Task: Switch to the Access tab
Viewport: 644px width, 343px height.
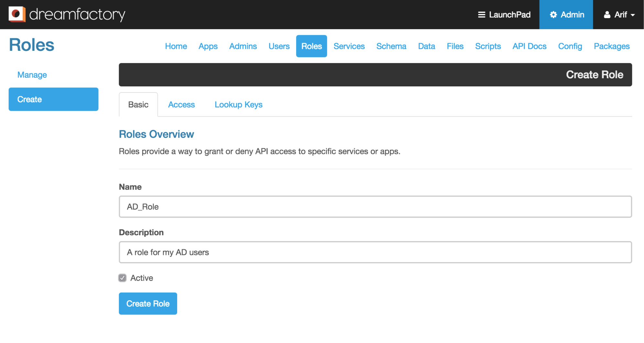Action: point(181,105)
